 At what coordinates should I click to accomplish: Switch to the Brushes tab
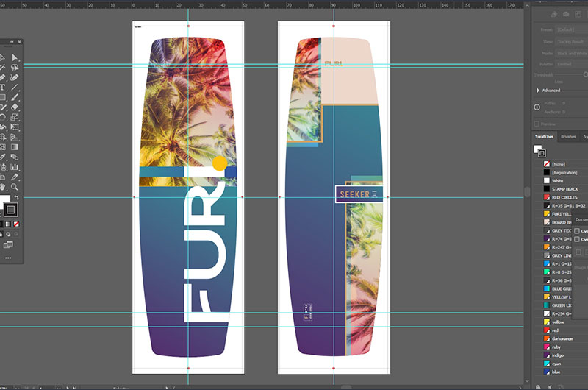click(x=568, y=137)
